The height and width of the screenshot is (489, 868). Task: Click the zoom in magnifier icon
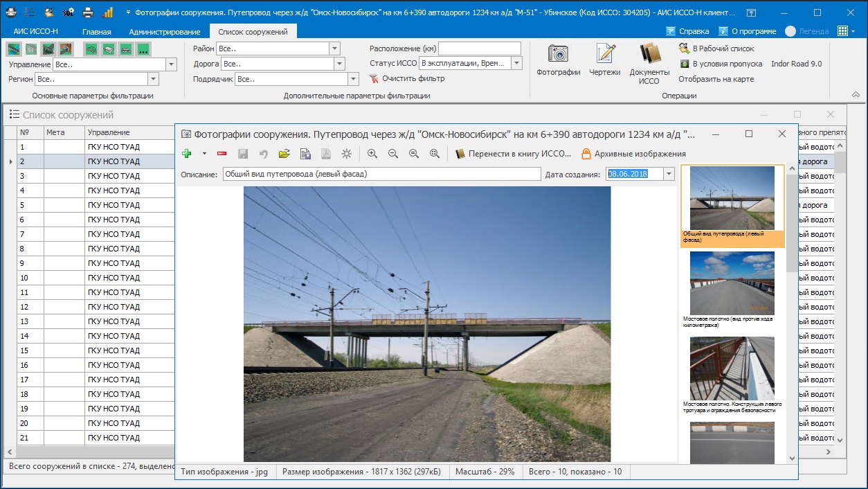point(372,154)
